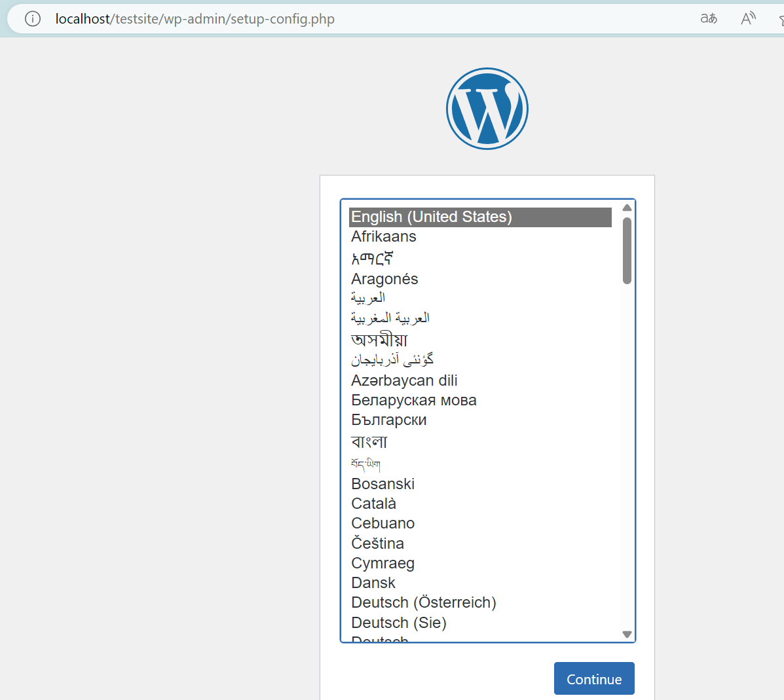Choose the Assamese (অসমীয়া) option
Screen dimensions: 784x700
click(480, 339)
